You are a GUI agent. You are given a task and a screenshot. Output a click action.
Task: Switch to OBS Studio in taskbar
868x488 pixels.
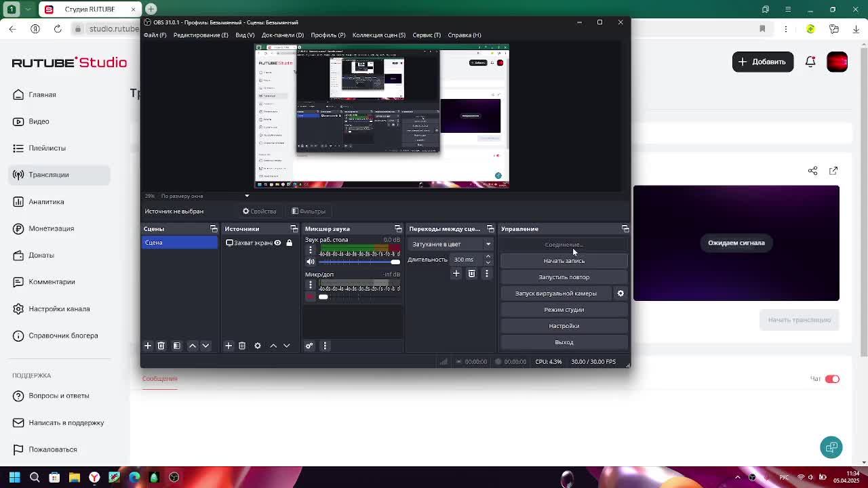click(174, 477)
